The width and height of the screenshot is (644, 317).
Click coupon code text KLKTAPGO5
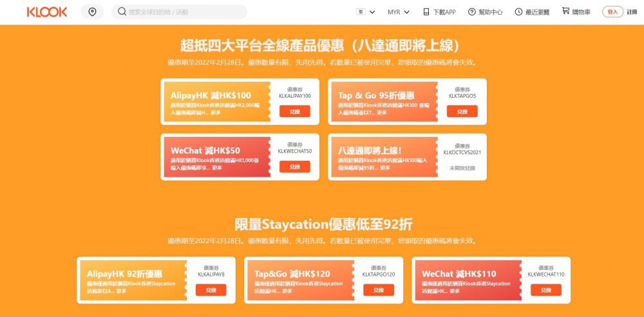pyautogui.click(x=462, y=96)
